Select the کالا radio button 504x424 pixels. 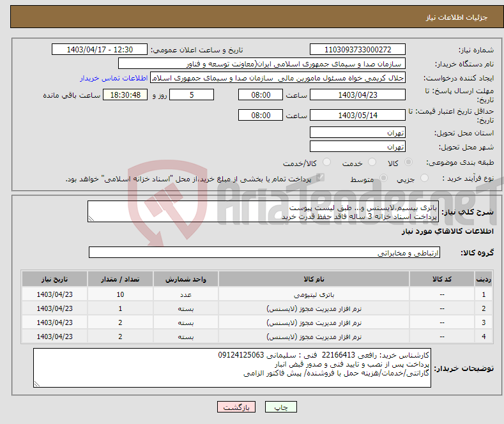[408, 162]
